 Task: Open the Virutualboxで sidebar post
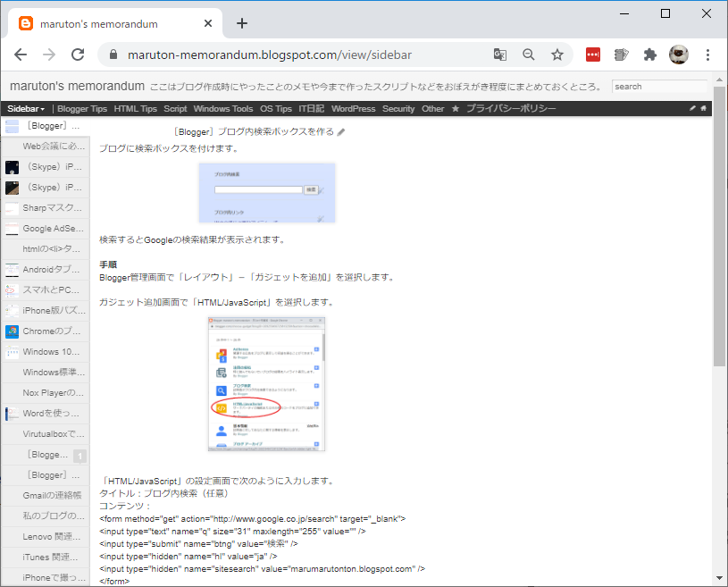pyautogui.click(x=45, y=433)
